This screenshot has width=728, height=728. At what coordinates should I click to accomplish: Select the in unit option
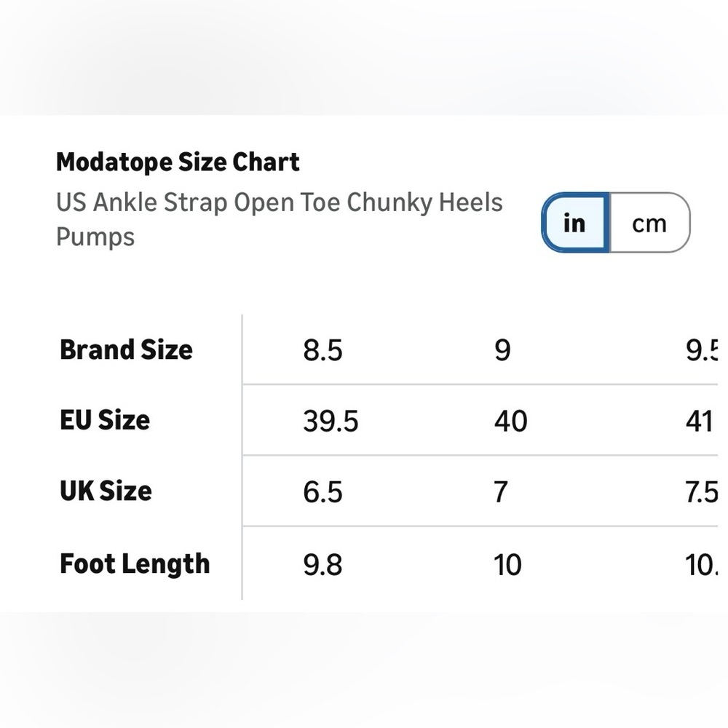point(575,223)
